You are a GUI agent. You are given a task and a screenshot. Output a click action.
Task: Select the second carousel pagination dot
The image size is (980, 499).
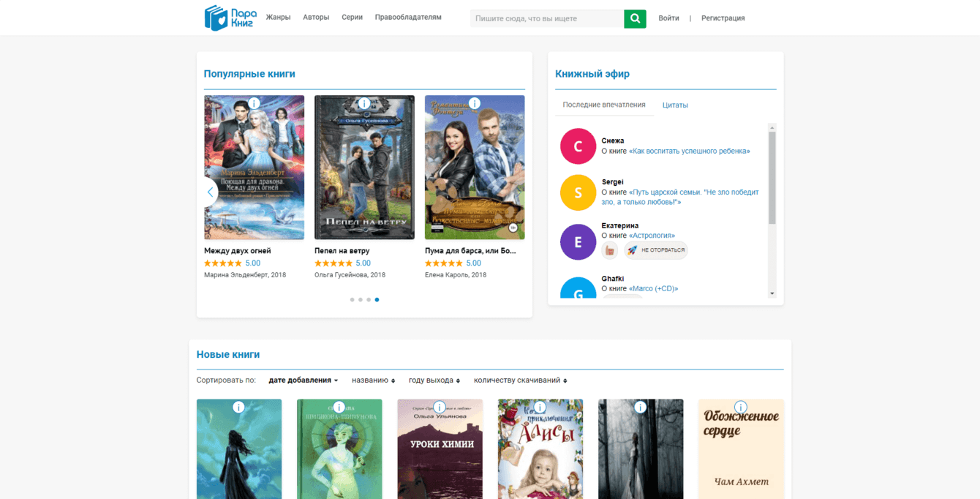[x=361, y=300]
